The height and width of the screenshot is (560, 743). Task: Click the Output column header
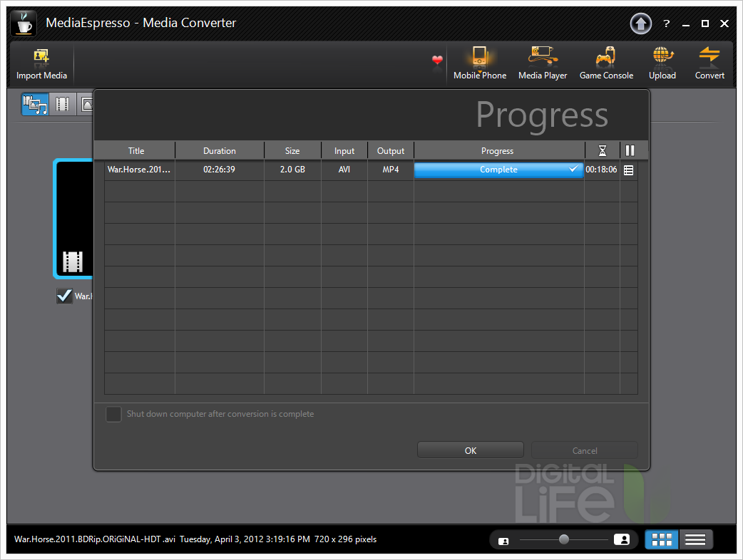(391, 150)
